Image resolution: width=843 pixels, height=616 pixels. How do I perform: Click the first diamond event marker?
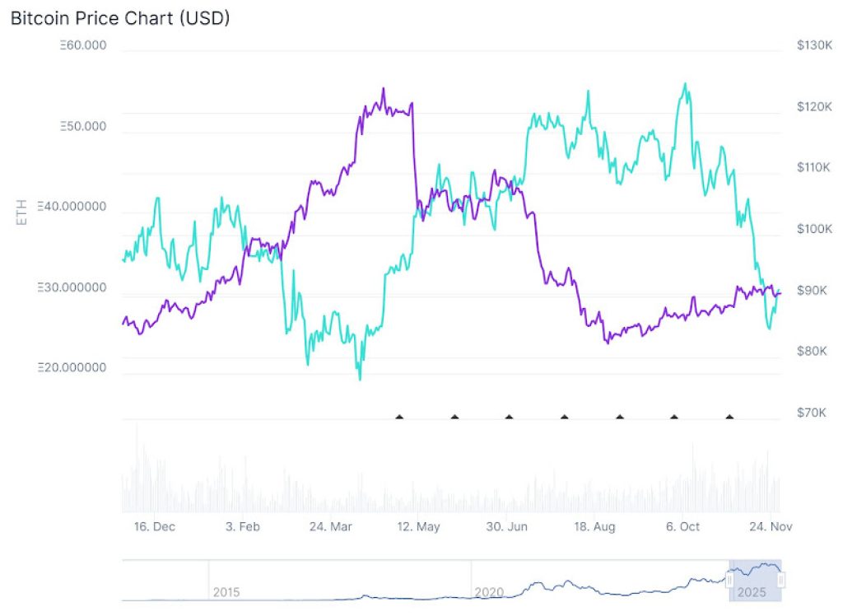coord(399,417)
